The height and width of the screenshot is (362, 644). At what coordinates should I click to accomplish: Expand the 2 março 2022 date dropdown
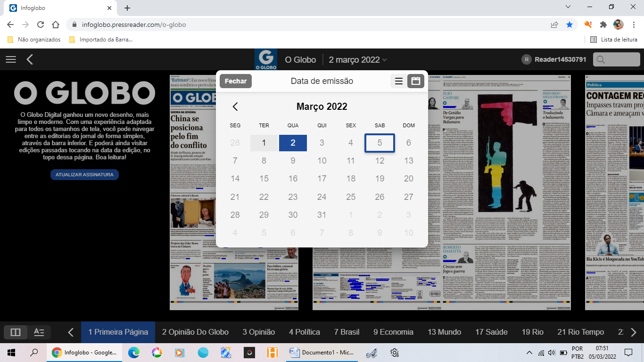[357, 60]
